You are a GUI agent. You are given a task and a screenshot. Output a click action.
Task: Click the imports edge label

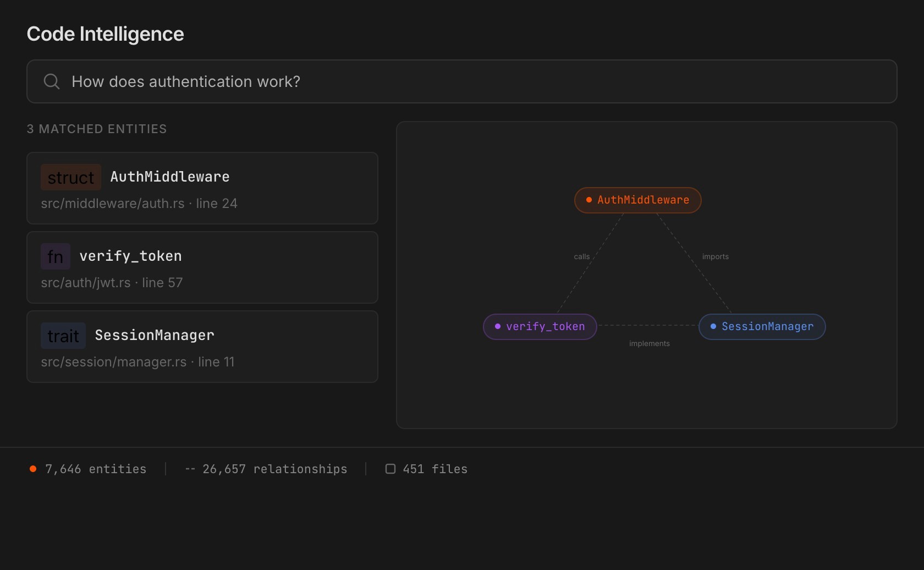715,256
